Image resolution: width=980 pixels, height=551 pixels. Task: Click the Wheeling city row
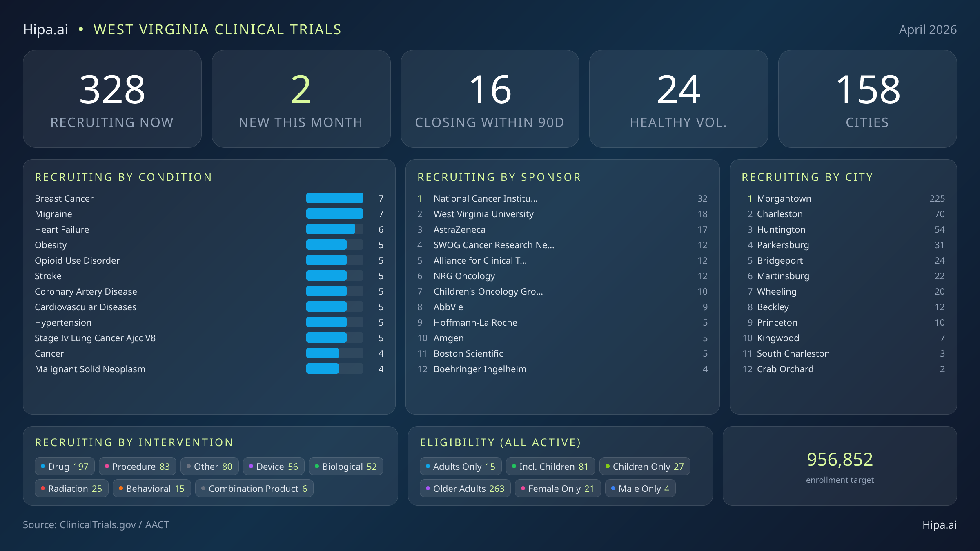843,291
